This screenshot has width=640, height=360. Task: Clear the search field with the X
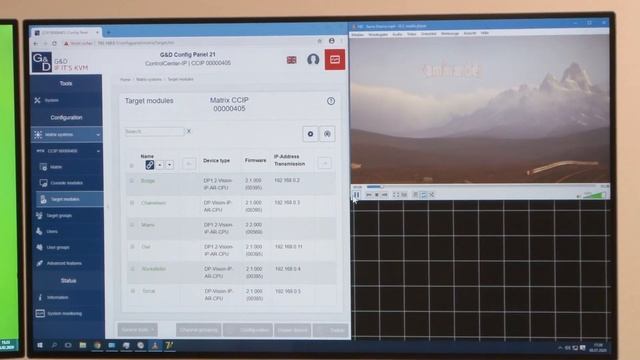coord(189,131)
